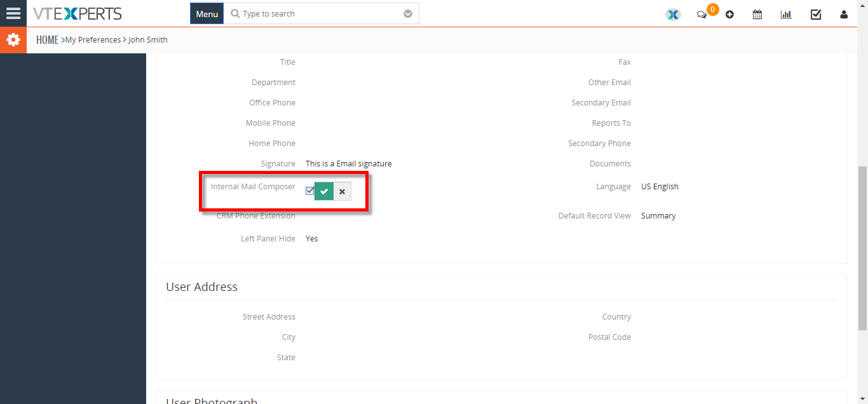Click the 'Secondary Email' field label

pyautogui.click(x=601, y=102)
